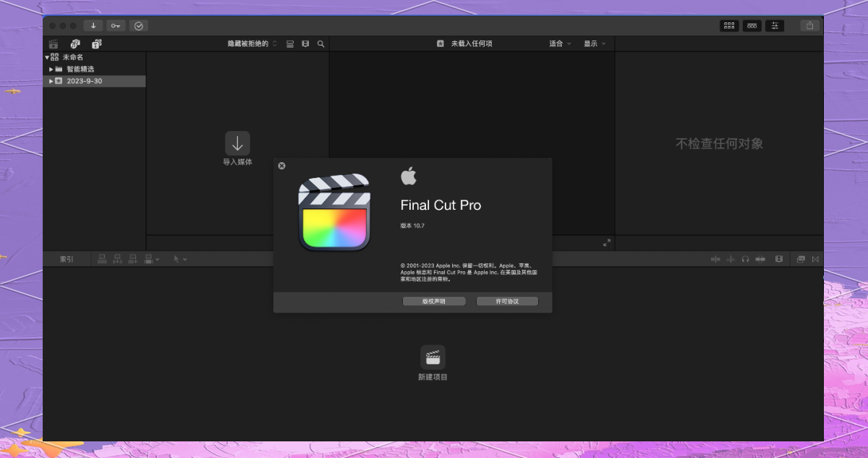The image size is (868, 458).
Task: Show the Titles and Generators sidebar
Action: pos(96,43)
